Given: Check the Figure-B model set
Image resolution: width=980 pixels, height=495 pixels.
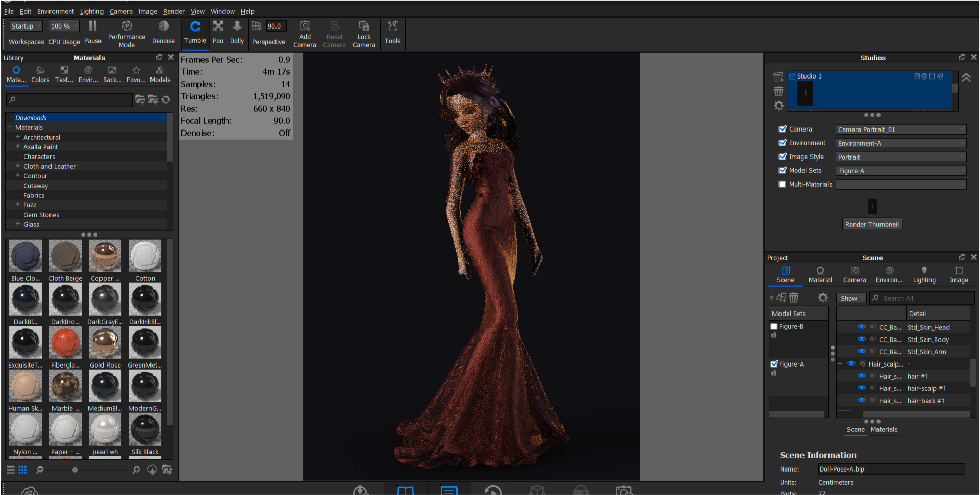Looking at the screenshot, I should click(774, 326).
